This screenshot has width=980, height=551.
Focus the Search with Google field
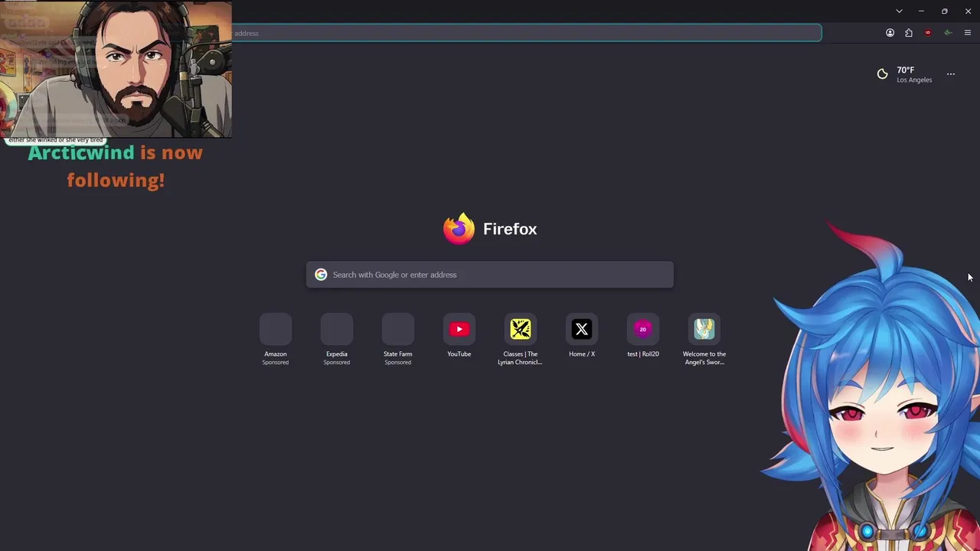[490, 275]
